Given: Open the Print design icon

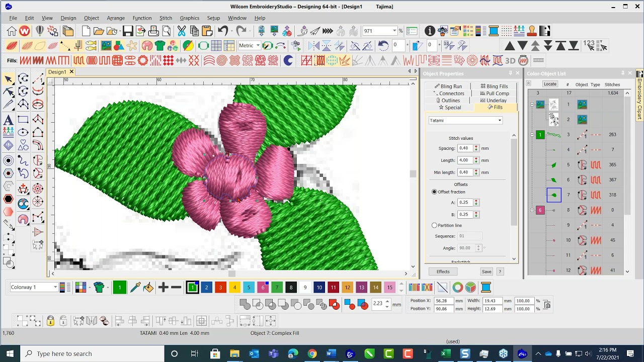Looking at the screenshot, I should [153, 31].
